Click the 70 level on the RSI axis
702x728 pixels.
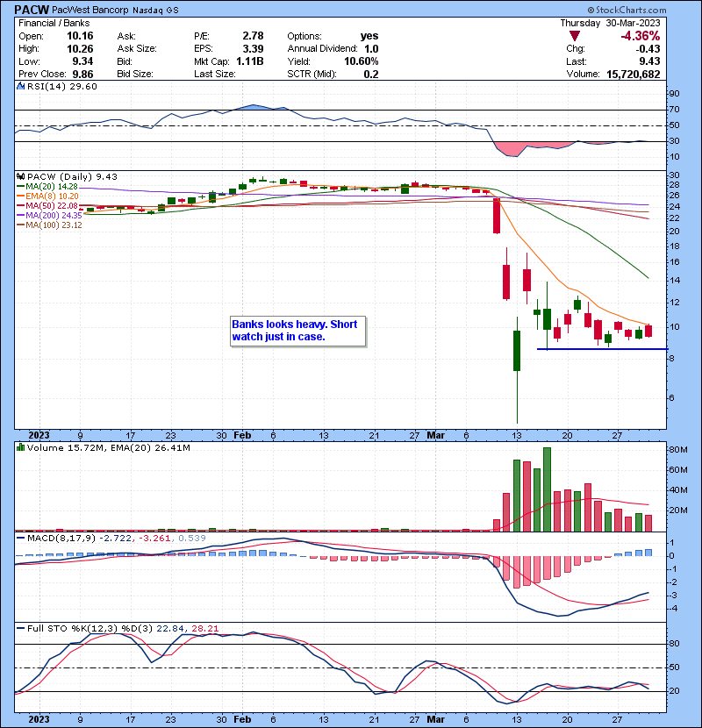pyautogui.click(x=674, y=110)
